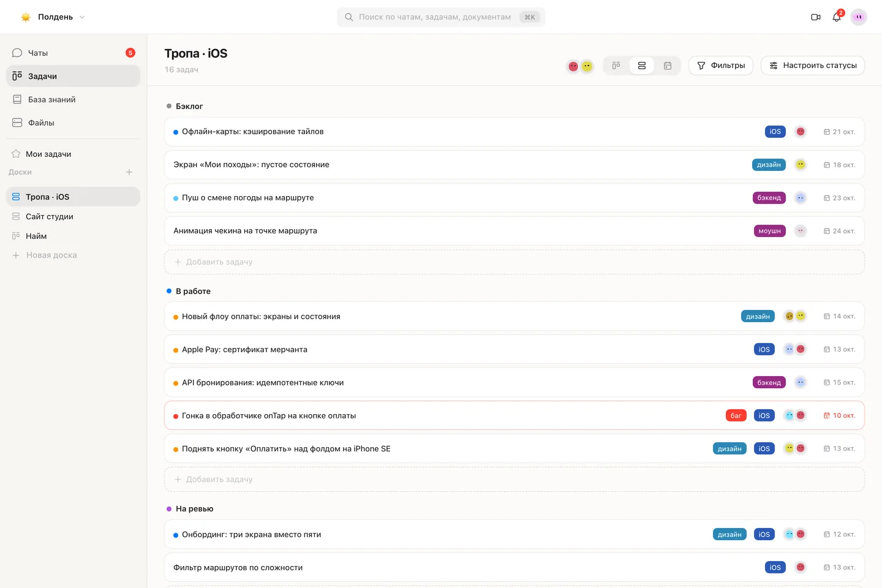Click Настроить статусы button
The height and width of the screenshot is (588, 882).
point(813,66)
